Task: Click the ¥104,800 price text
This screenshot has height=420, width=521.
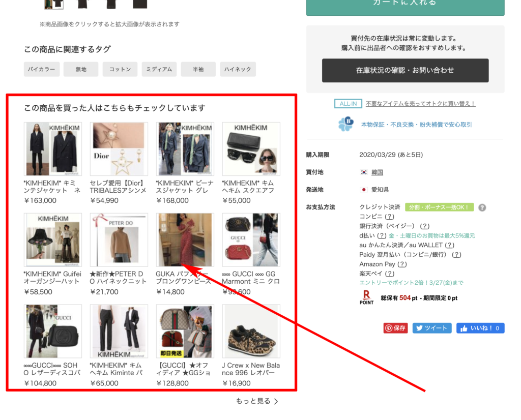Action: pos(40,383)
